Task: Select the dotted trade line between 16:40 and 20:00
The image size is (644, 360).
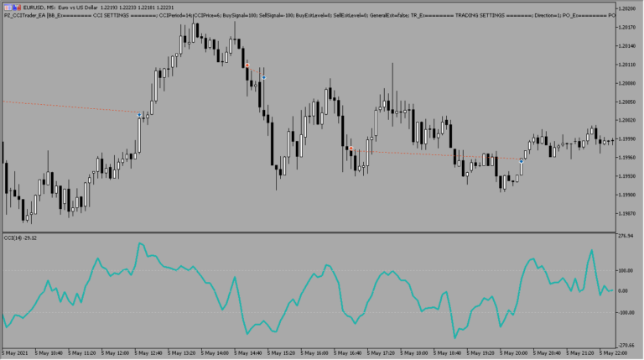Action: pos(436,154)
